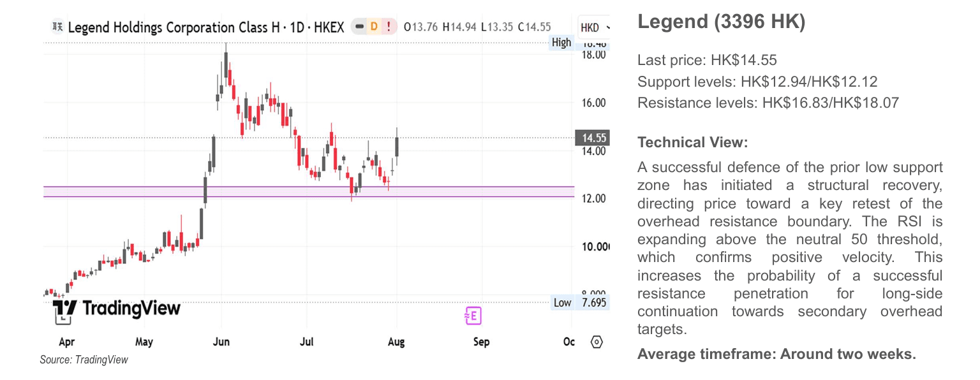This screenshot has height=380, width=980.
Task: Click the 12.00 price axis label
Action: (x=593, y=199)
